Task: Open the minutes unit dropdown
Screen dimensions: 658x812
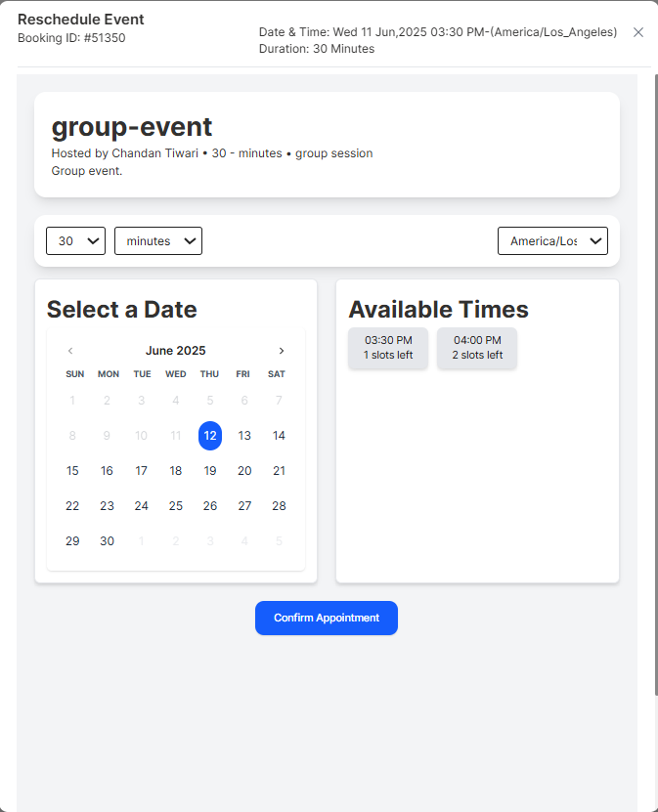Action: 157,240
